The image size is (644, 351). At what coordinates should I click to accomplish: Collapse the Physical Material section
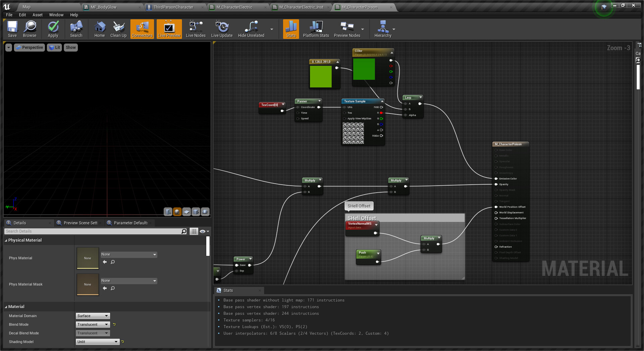(x=6, y=240)
